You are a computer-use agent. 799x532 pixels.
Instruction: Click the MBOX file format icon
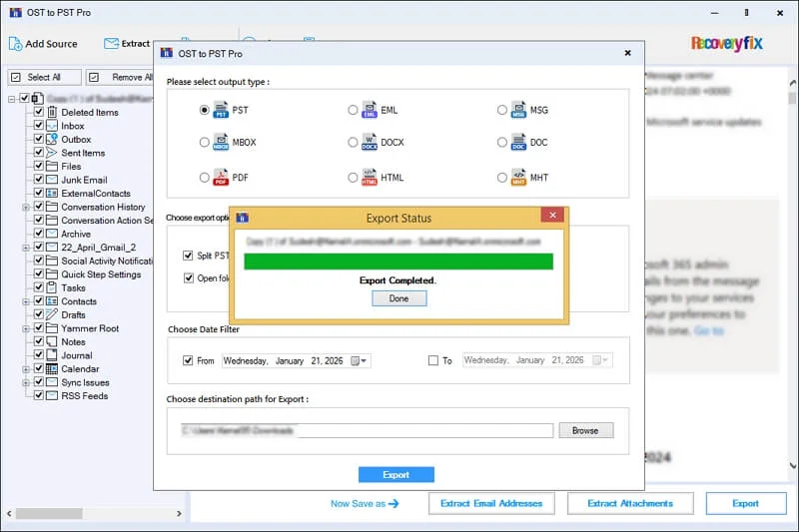click(221, 143)
